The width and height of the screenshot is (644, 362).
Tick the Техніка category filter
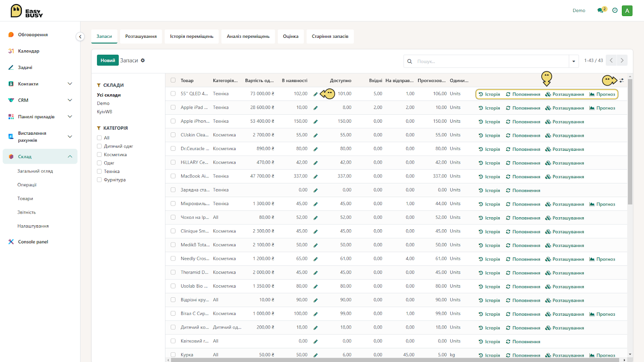[x=99, y=171]
